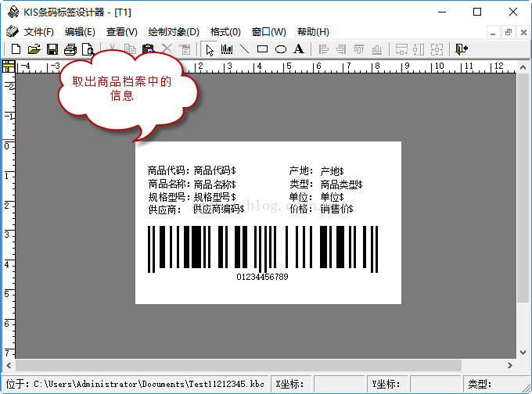This screenshot has height=394, width=532.
Task: Select the line drawing tool
Action: [x=244, y=49]
